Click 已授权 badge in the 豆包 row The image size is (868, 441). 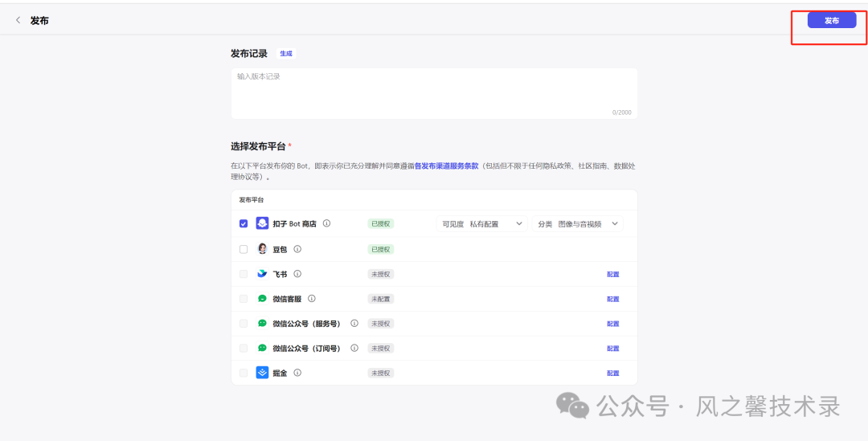(x=381, y=250)
